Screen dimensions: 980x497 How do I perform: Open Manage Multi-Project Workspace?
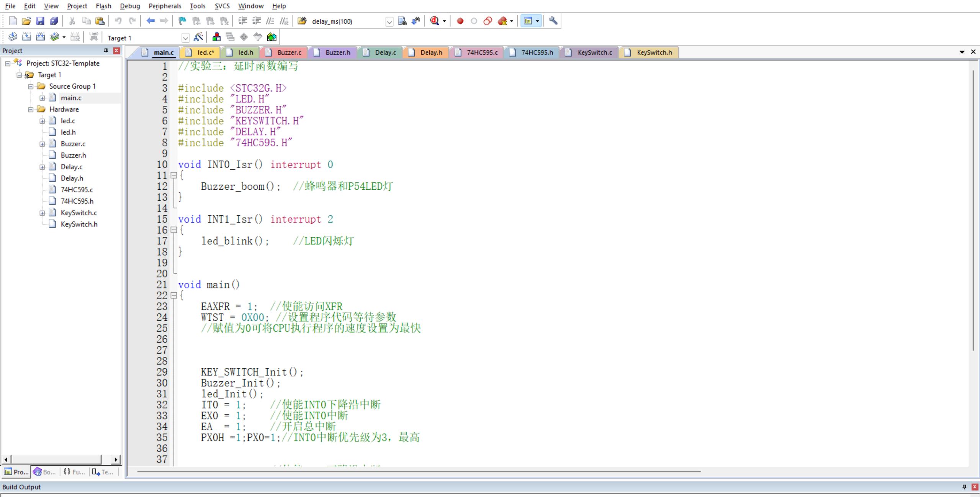[230, 37]
